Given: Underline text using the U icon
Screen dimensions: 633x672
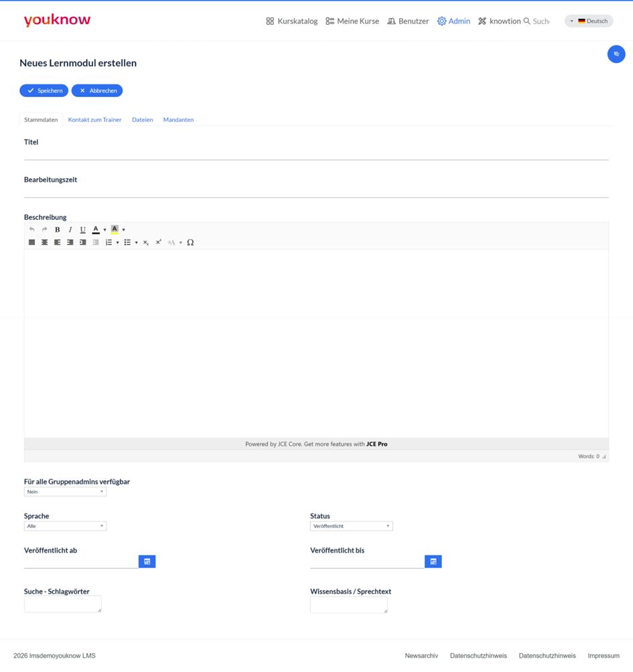Looking at the screenshot, I should tap(82, 230).
